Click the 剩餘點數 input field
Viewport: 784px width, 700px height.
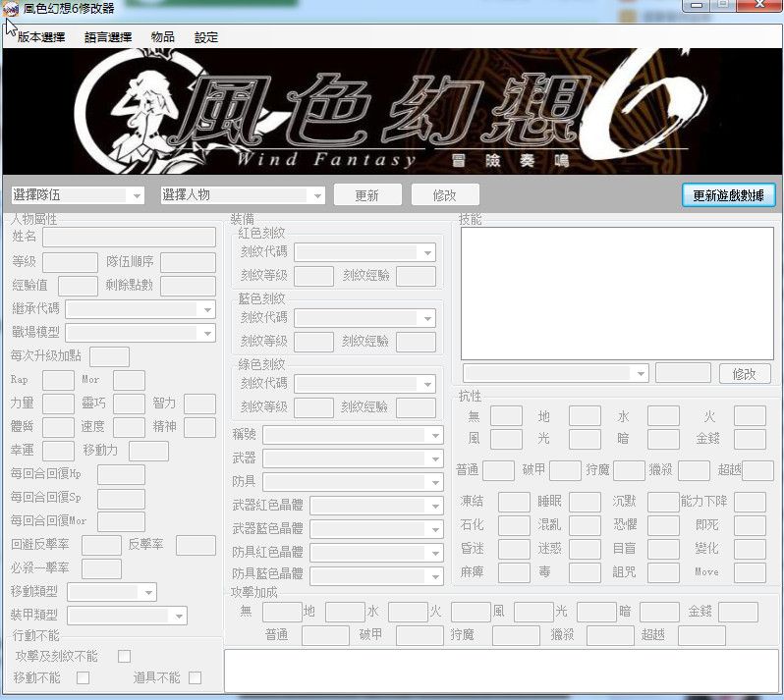click(x=188, y=286)
